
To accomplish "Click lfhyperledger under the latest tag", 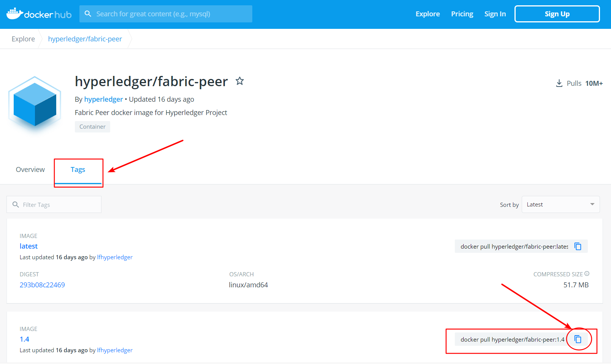I will (115, 257).
